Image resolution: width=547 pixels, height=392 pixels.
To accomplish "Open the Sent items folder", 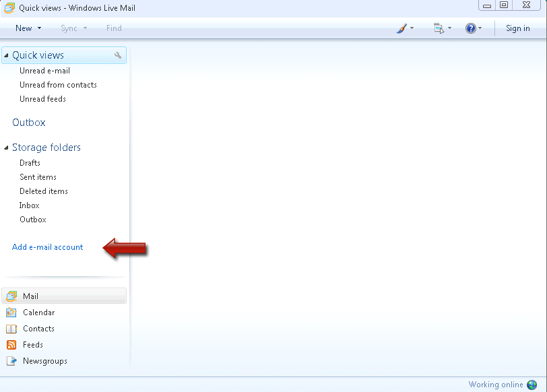I will point(38,177).
